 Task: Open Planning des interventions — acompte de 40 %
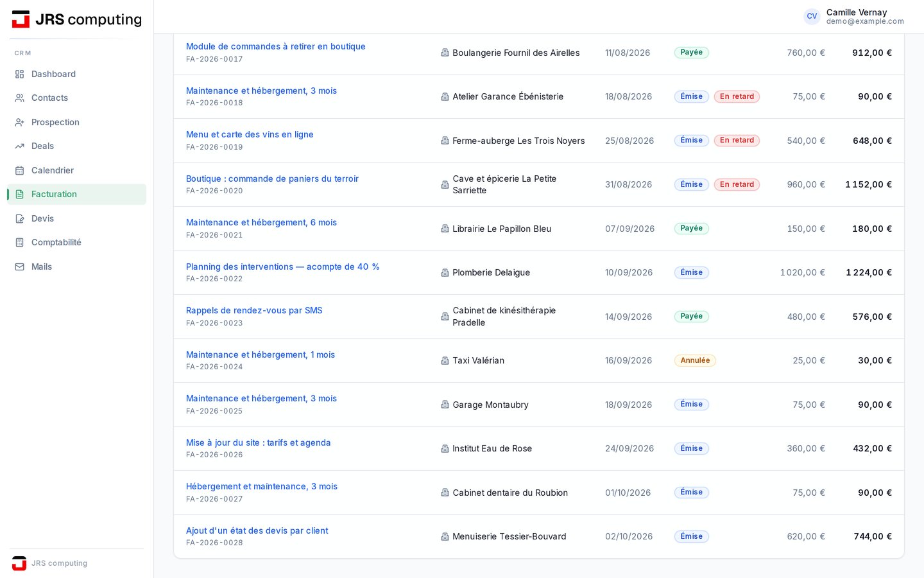coord(282,267)
